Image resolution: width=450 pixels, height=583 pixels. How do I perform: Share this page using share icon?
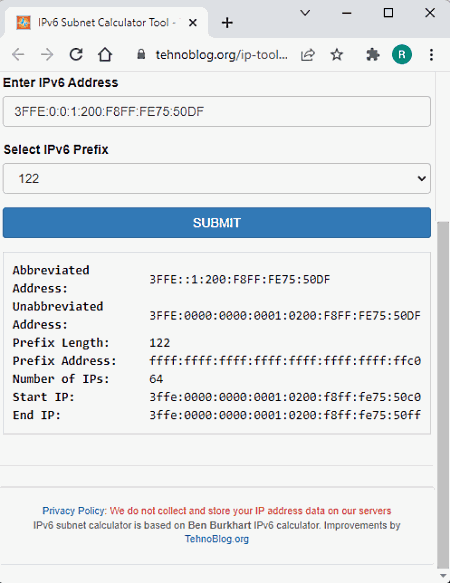point(308,55)
